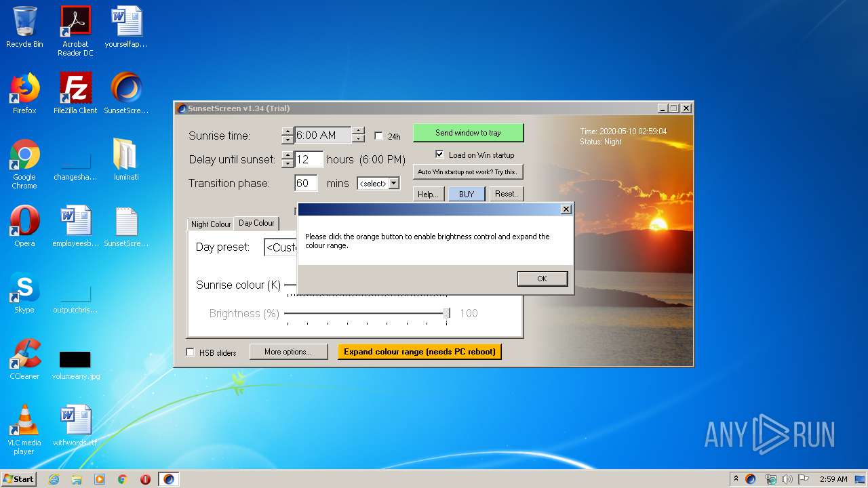This screenshot has width=868, height=488.
Task: Click the transition phase minutes field
Action: (307, 183)
